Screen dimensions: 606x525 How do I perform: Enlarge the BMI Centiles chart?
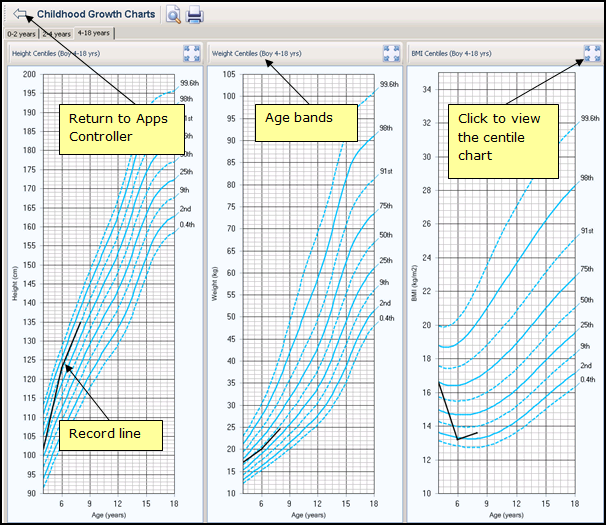591,53
